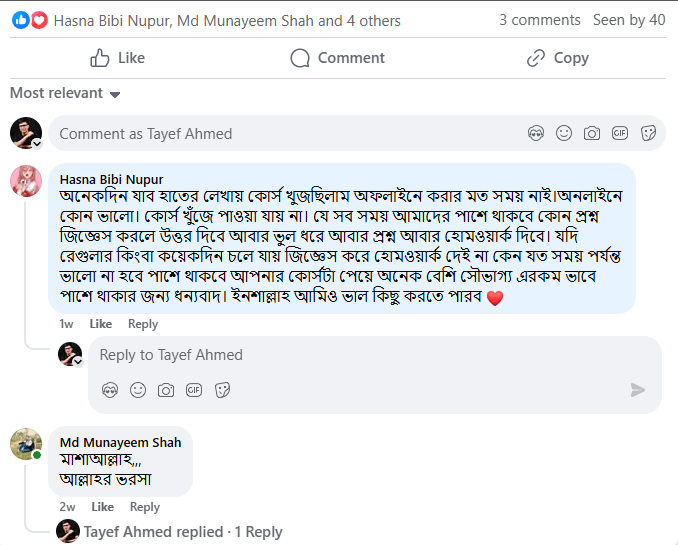The height and width of the screenshot is (545, 678).
Task: Click Reply under Md Munayeem Shah's comment
Action: [x=144, y=507]
